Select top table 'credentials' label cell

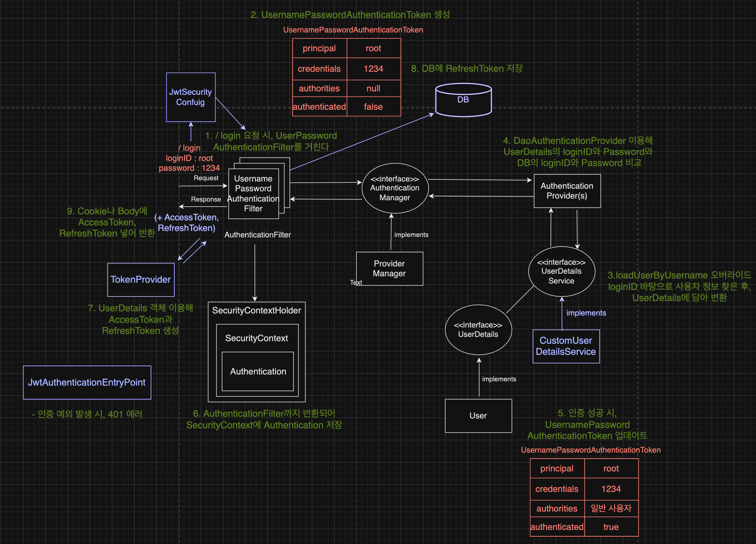pyautogui.click(x=319, y=69)
